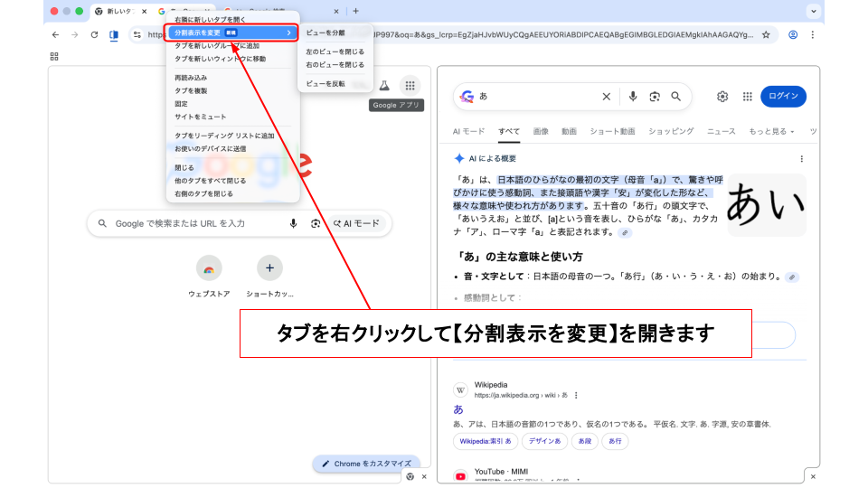The width and height of the screenshot is (868, 488).
Task: Start voice search in results search box
Action: coord(633,97)
